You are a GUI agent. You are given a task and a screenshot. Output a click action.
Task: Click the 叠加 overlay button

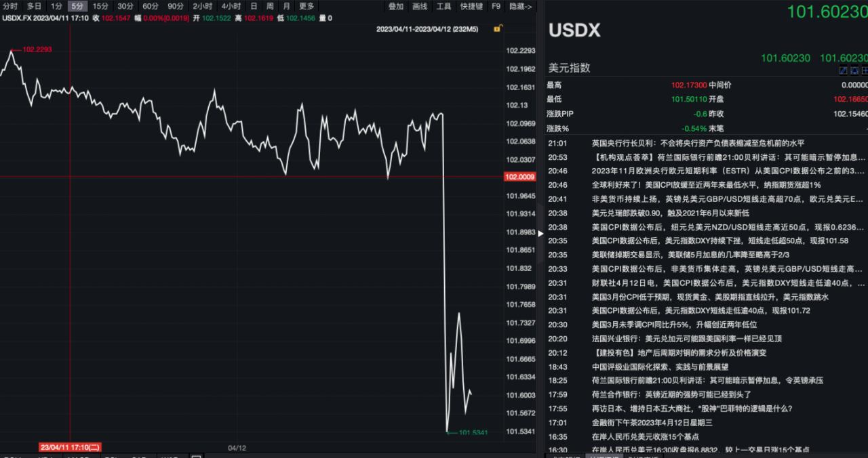coord(396,6)
